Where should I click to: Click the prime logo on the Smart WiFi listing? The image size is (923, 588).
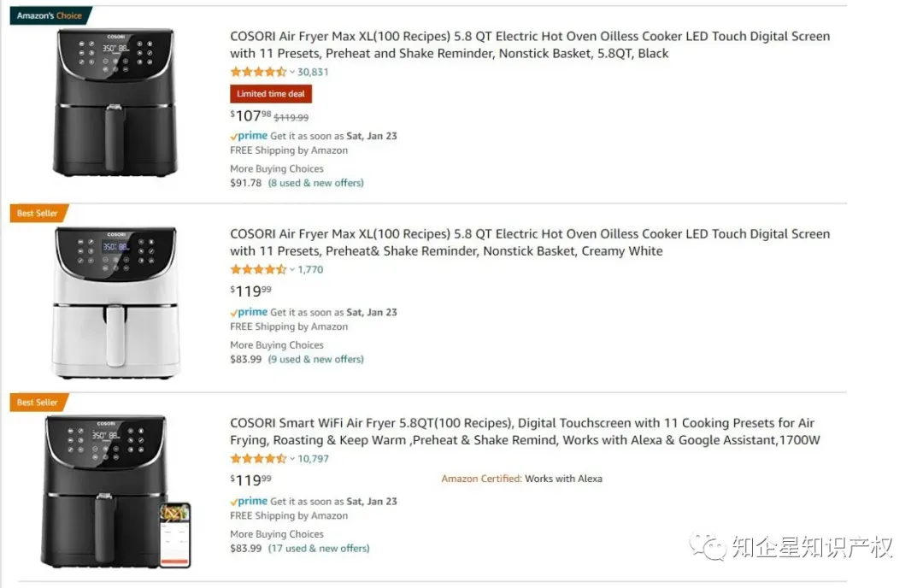[249, 502]
